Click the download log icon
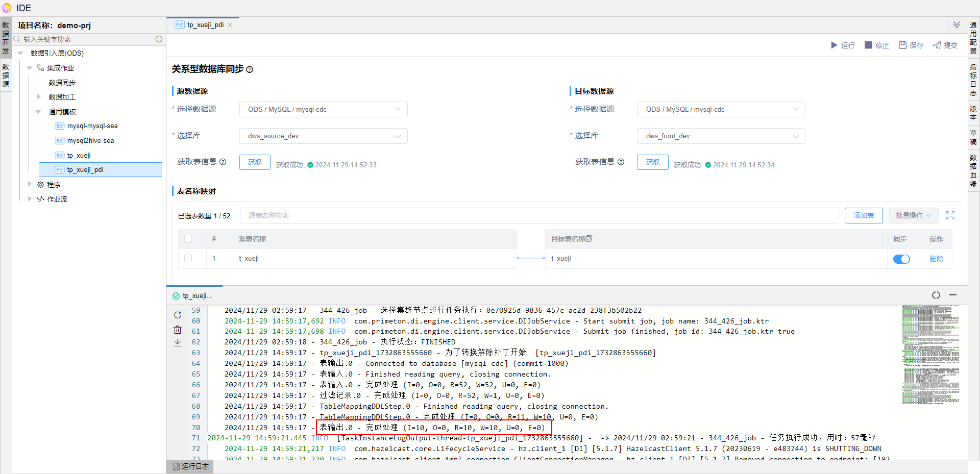The height and width of the screenshot is (474, 980). [178, 343]
